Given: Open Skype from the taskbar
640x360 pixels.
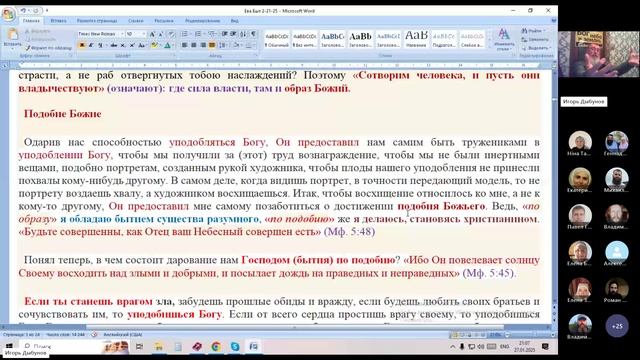Looking at the screenshot, I should coord(235,347).
